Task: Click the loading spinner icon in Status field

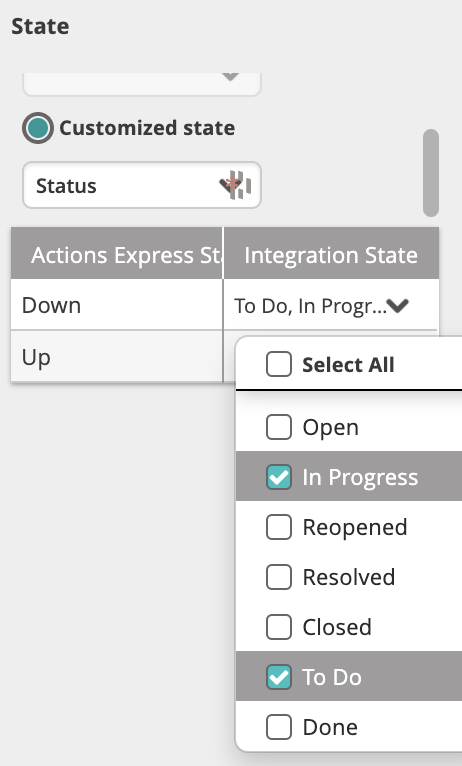Action: (239, 185)
